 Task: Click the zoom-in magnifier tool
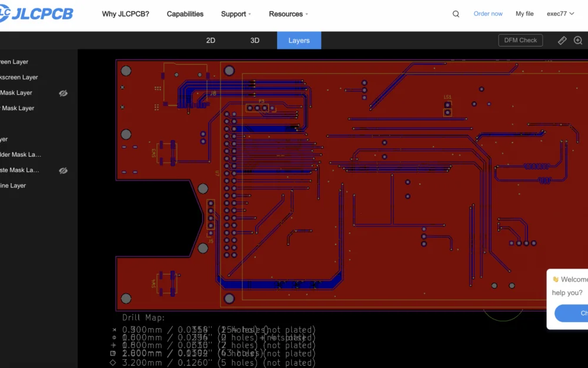pos(577,40)
